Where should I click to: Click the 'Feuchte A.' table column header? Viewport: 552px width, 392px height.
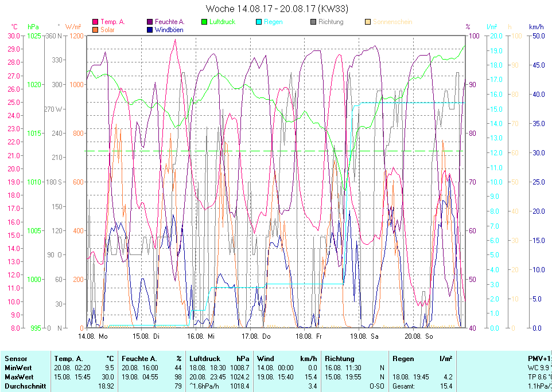(x=139, y=359)
